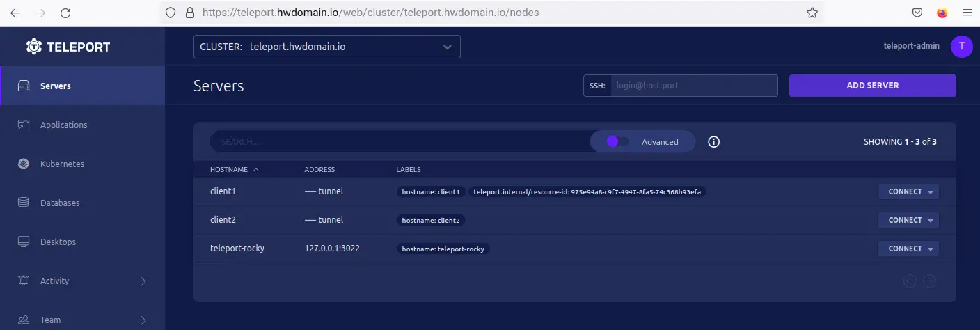
Task: Expand the Activity sidebar section
Action: click(x=143, y=281)
